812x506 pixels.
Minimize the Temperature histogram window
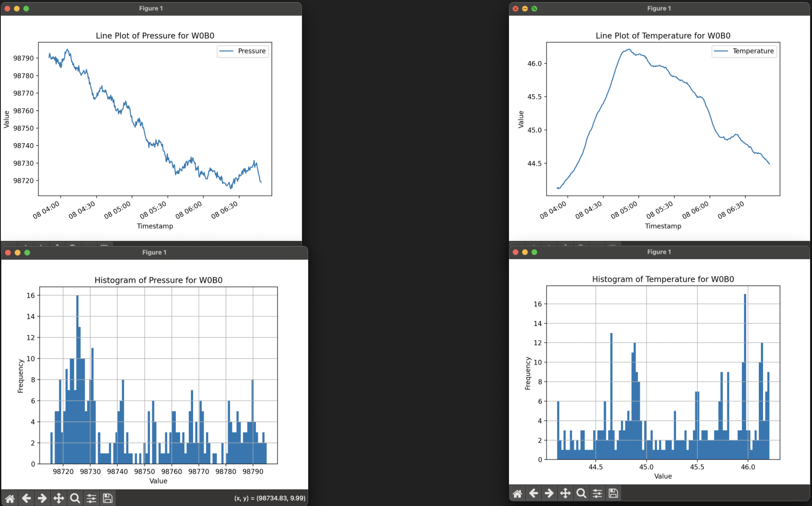click(525, 252)
